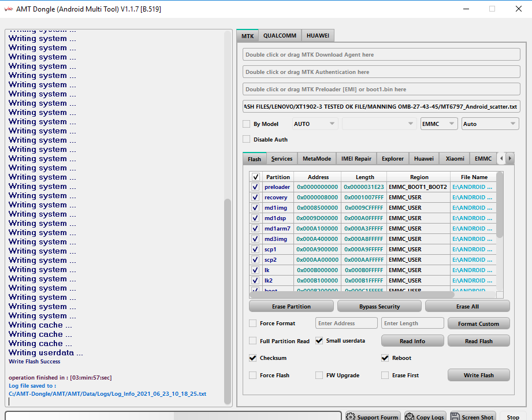Screen dimensions: 532x420
Task: Click the Screen Shot floppy disk icon
Action: tap(455, 417)
